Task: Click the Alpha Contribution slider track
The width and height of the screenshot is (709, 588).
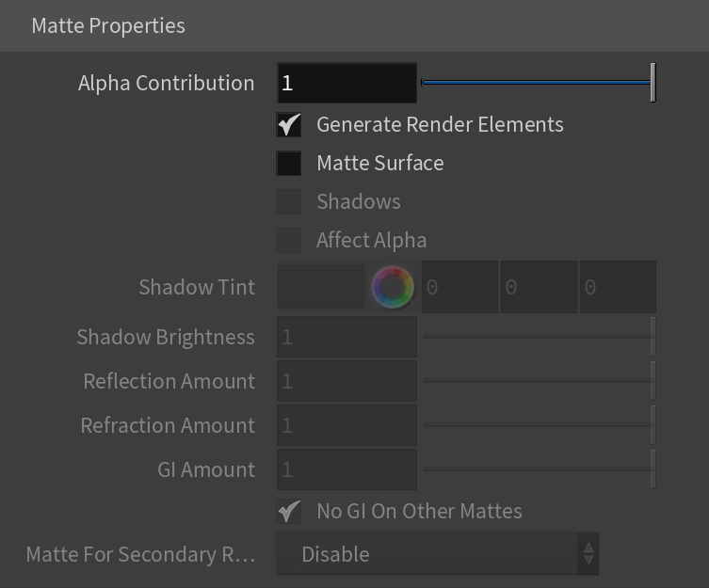Action: (x=536, y=83)
